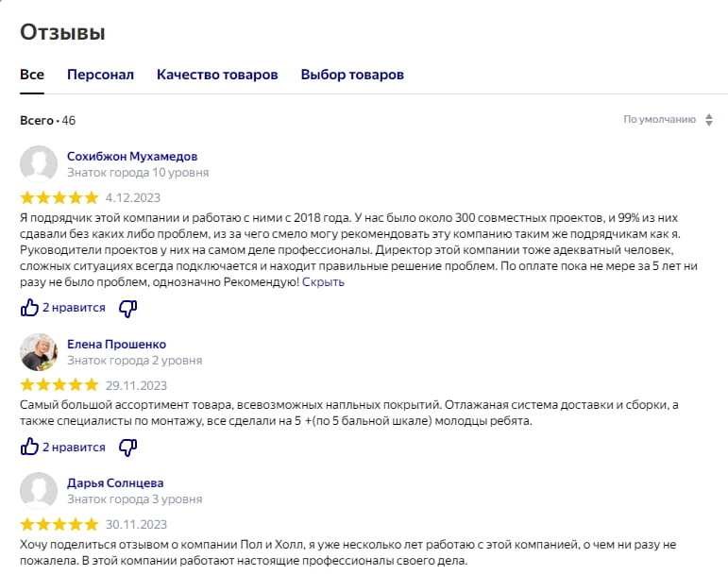Click the star rating dated 30.11.2023
Screen dimensions: 728x575
(x=59, y=524)
